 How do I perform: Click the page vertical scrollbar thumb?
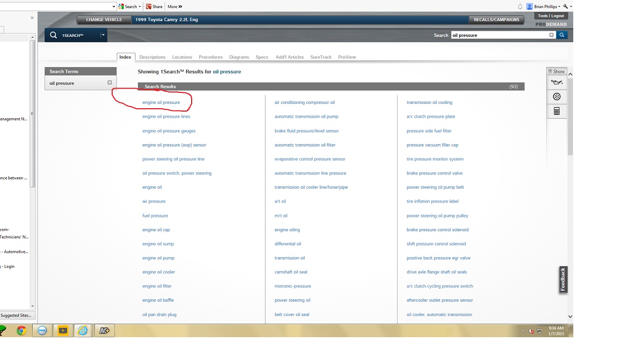point(570,116)
